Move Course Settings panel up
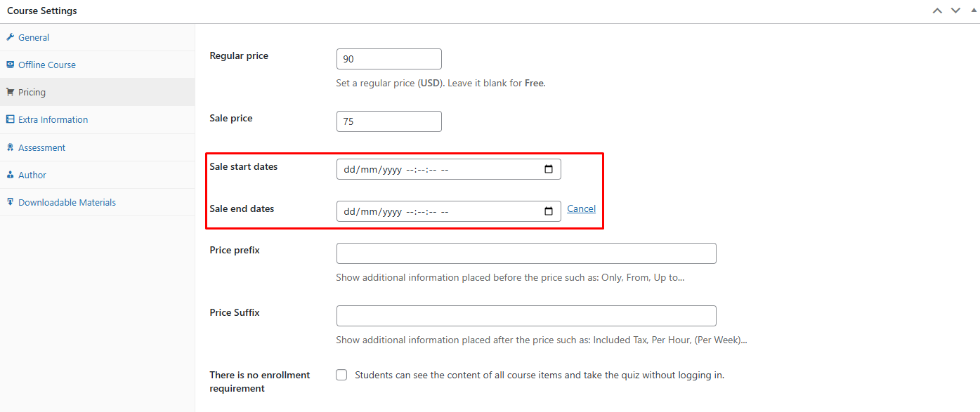This screenshot has height=412, width=980. tap(937, 11)
